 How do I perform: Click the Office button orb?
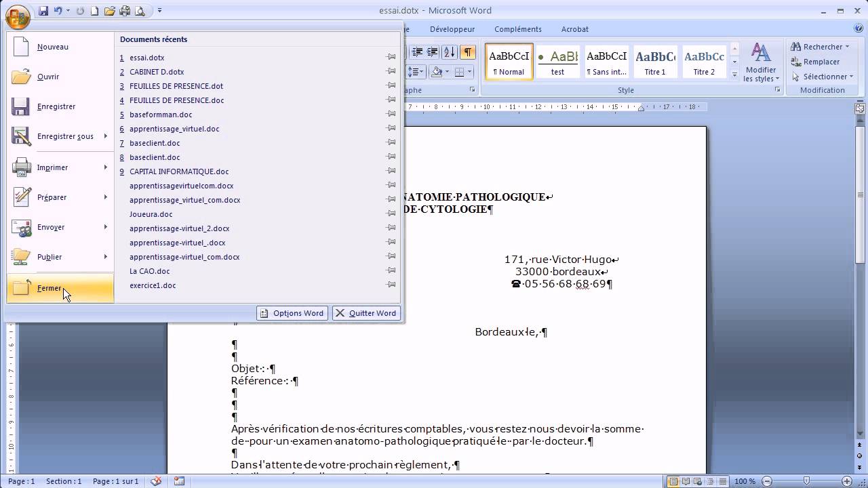pos(17,16)
